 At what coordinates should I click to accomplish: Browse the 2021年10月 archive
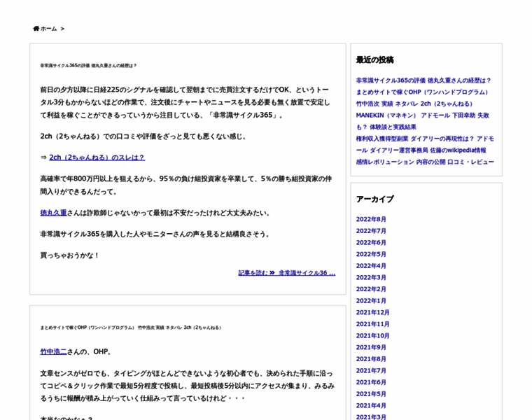372,336
